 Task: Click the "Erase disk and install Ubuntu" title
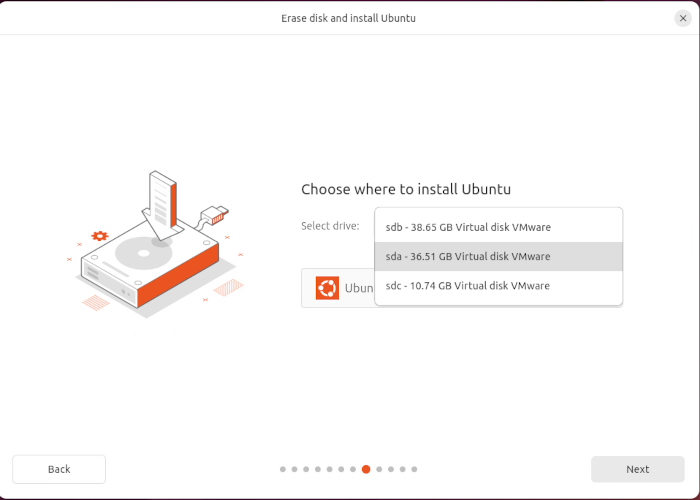click(x=348, y=18)
